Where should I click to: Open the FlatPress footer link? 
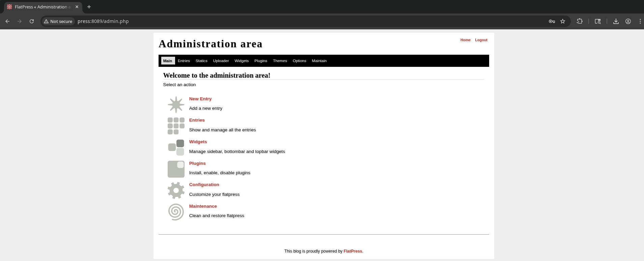point(353,251)
